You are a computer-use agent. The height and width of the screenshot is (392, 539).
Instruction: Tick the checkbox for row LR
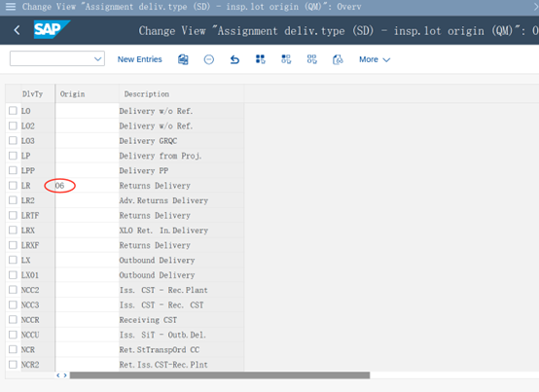click(x=13, y=186)
